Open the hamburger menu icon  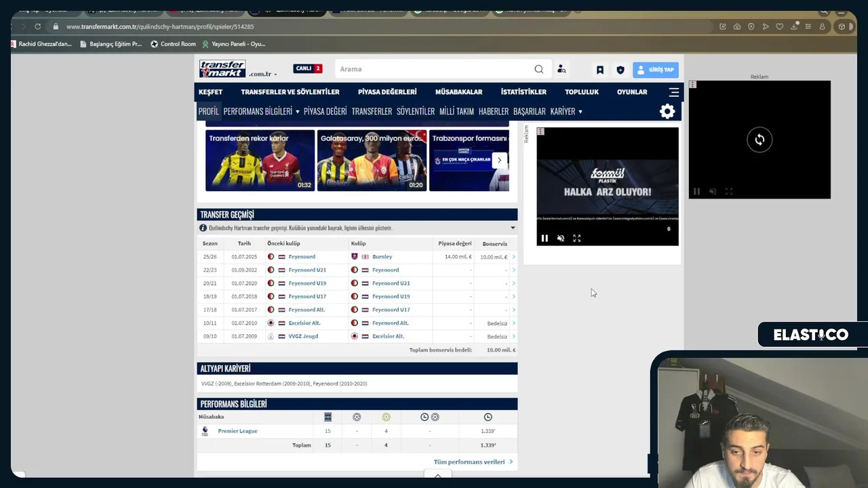coord(673,92)
